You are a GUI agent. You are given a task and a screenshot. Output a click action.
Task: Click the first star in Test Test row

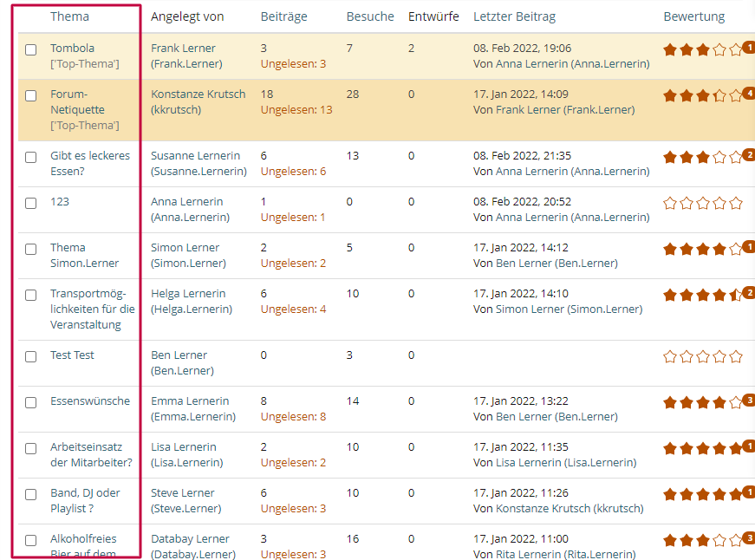[670, 356]
